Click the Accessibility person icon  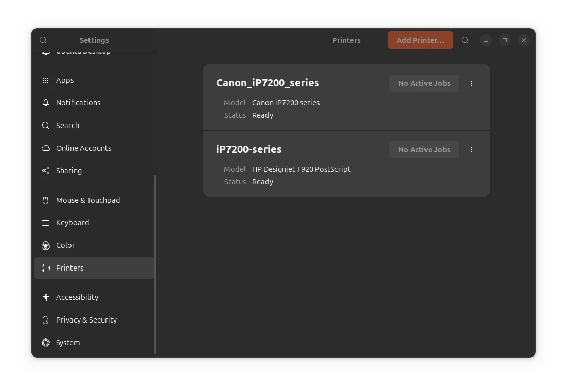(46, 297)
